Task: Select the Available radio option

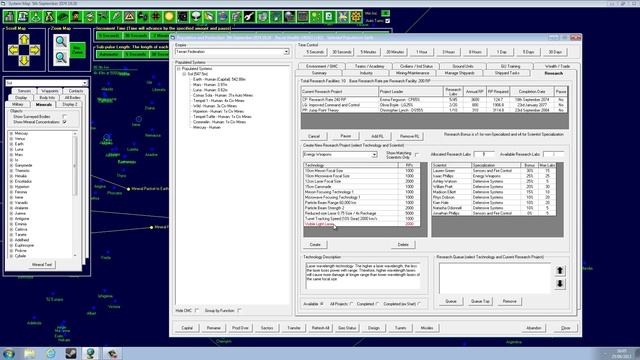Action: click(x=322, y=304)
